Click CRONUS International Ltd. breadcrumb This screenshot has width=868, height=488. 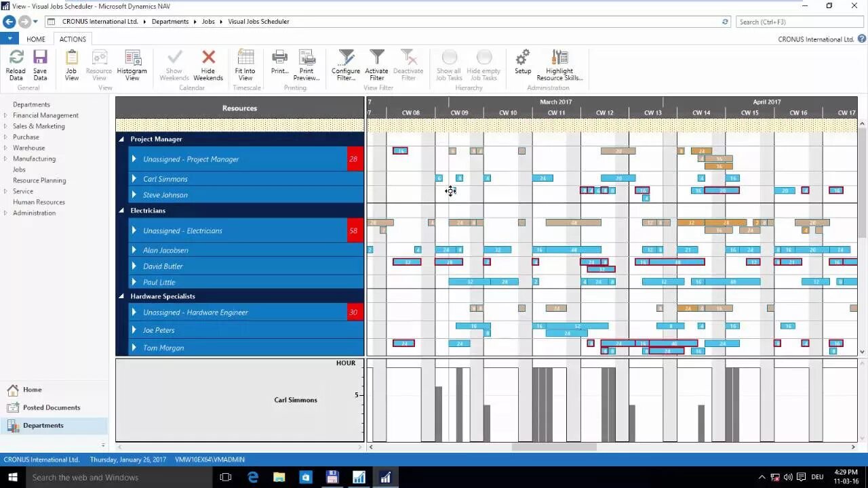(x=100, y=22)
